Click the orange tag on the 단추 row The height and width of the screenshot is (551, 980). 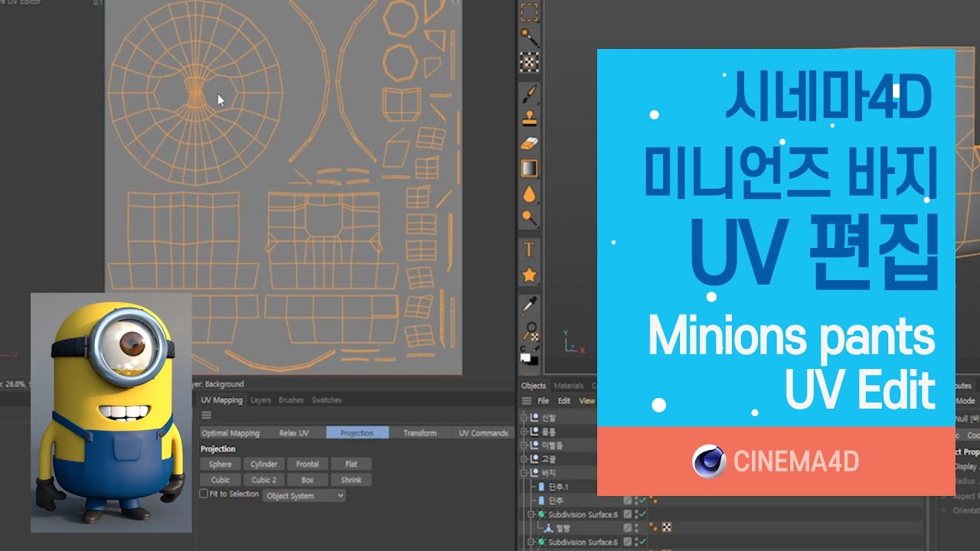tap(654, 500)
